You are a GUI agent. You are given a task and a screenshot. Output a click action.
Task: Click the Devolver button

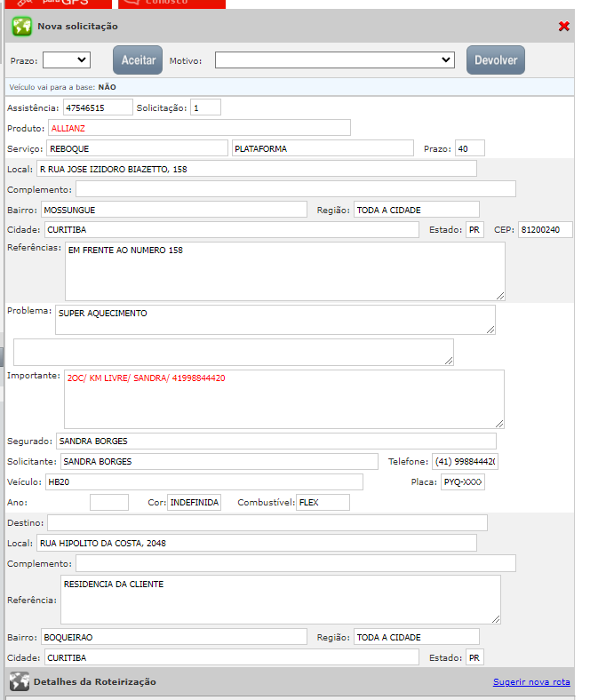pos(496,60)
